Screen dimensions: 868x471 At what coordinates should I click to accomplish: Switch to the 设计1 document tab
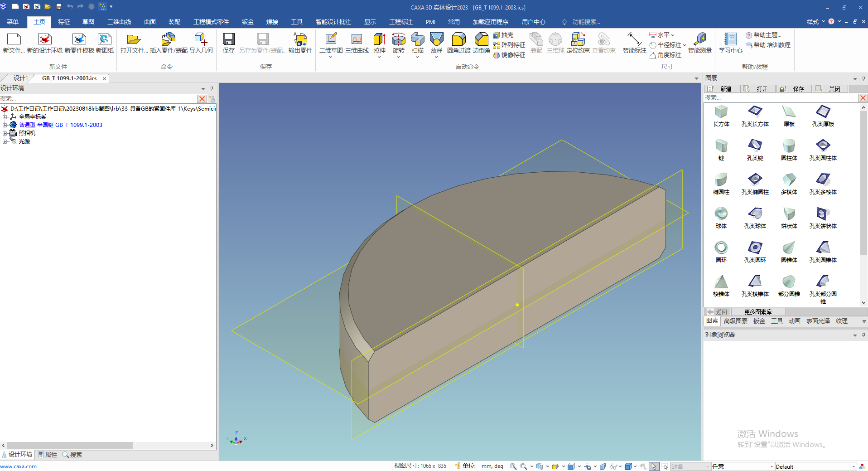click(20, 78)
